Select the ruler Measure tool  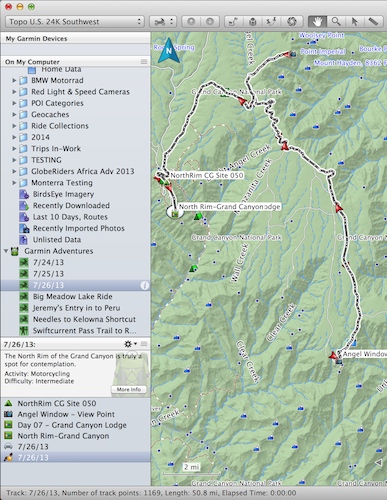click(x=373, y=22)
